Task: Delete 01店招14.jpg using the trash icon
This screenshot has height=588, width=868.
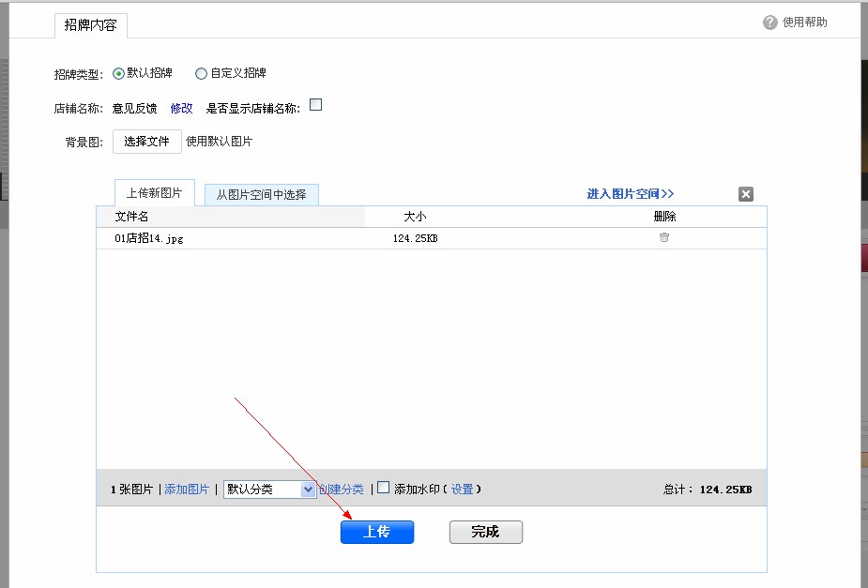Action: 663,238
